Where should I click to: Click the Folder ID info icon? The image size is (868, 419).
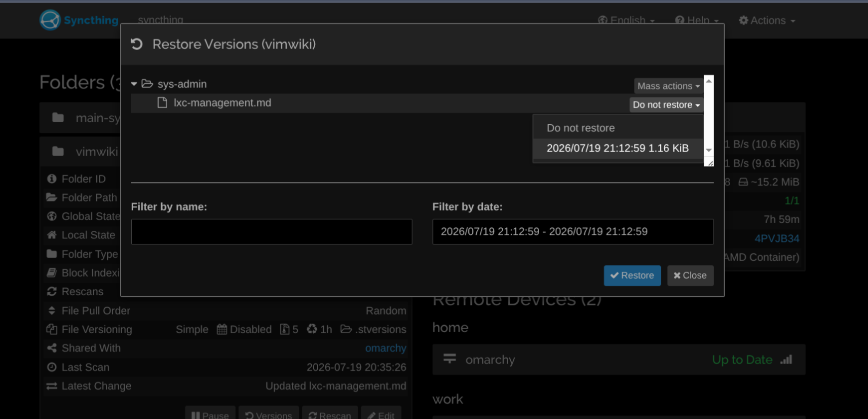pyautogui.click(x=52, y=179)
